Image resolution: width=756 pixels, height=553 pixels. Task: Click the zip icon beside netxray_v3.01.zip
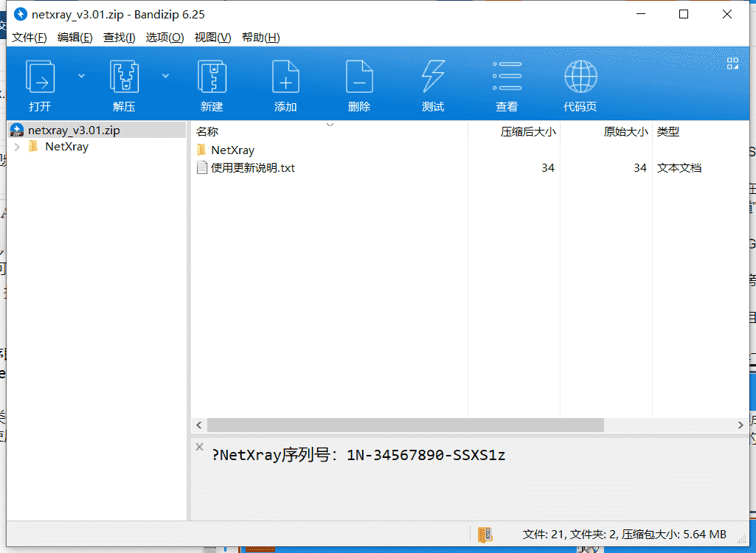click(x=17, y=131)
